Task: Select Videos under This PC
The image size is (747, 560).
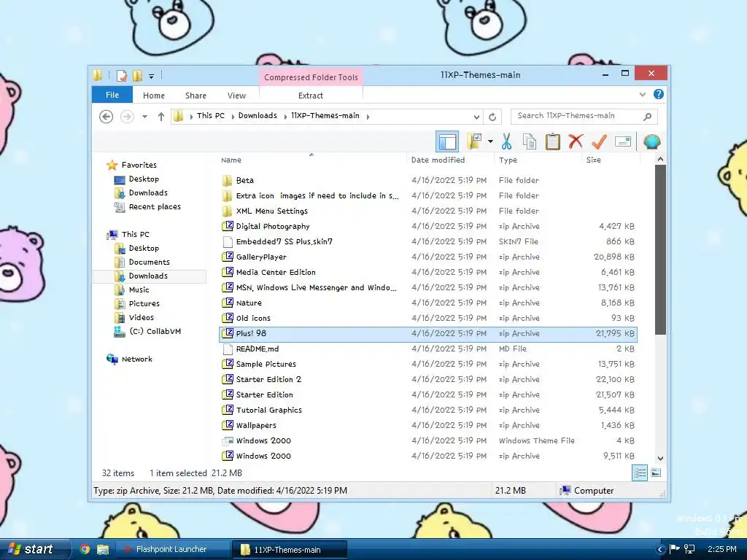Action: tap(141, 317)
